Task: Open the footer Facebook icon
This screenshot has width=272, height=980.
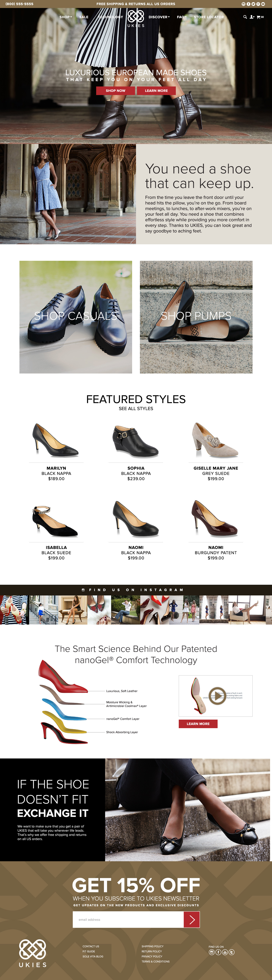Action: pos(218,952)
